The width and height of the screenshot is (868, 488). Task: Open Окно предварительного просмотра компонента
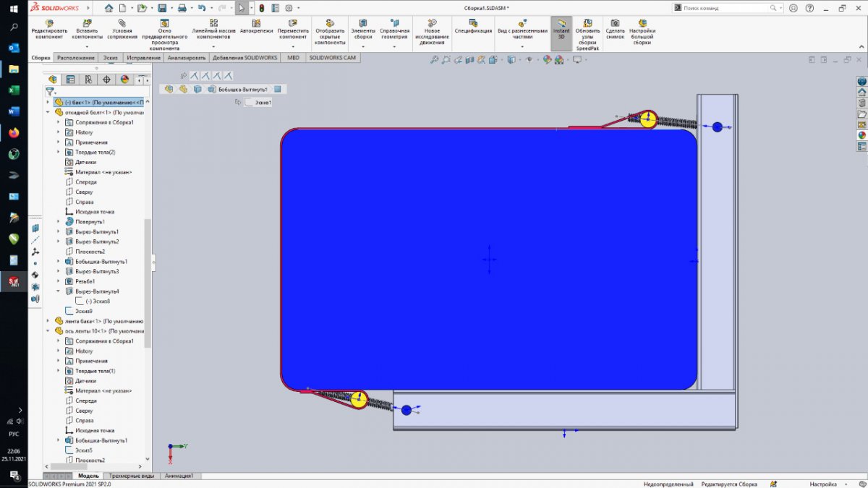tap(164, 35)
